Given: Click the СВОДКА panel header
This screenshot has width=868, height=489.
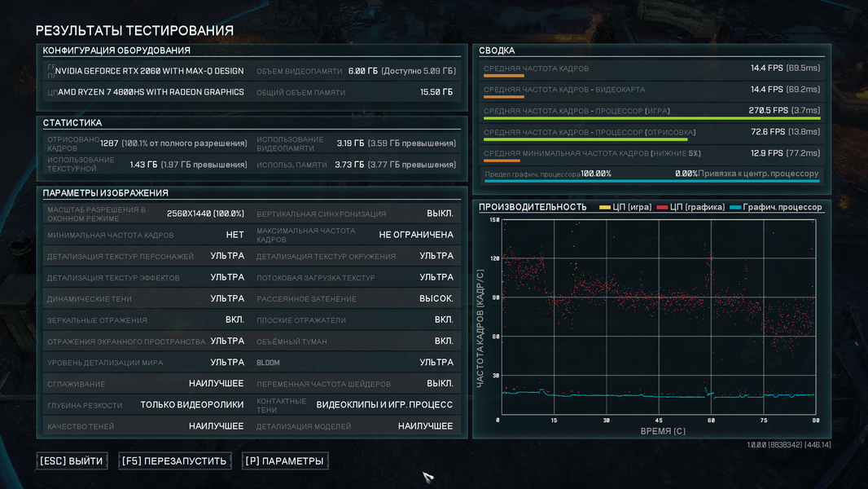Looking at the screenshot, I should [498, 51].
